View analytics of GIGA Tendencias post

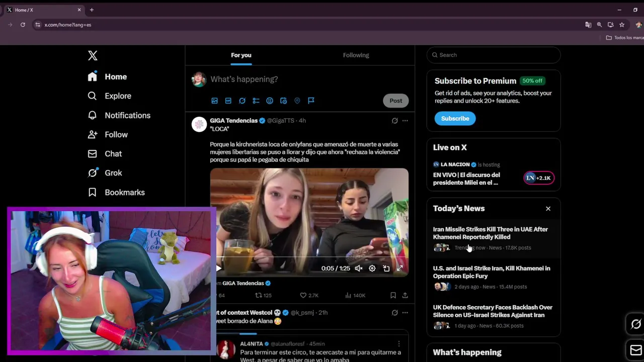pyautogui.click(x=355, y=296)
